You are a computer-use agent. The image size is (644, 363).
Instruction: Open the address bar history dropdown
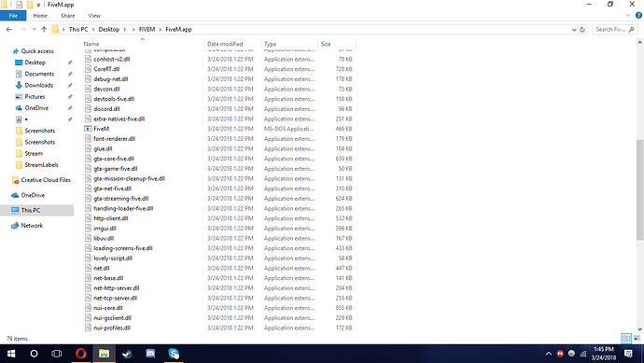point(574,30)
